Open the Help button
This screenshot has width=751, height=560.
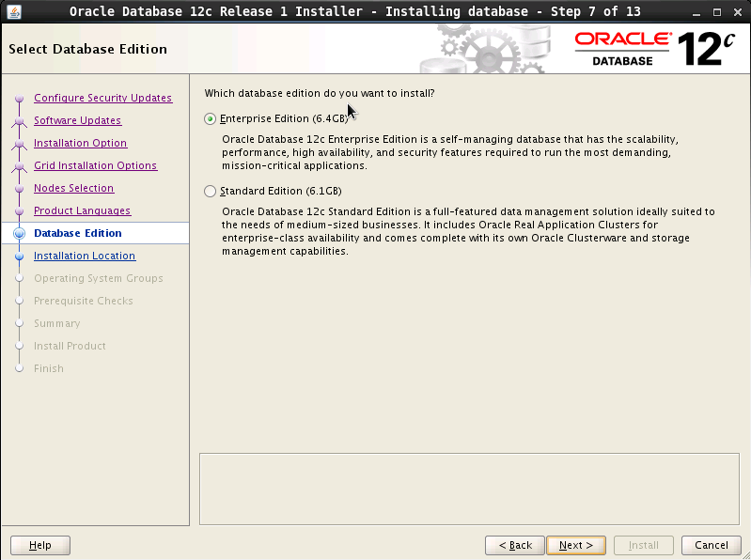pos(40,545)
